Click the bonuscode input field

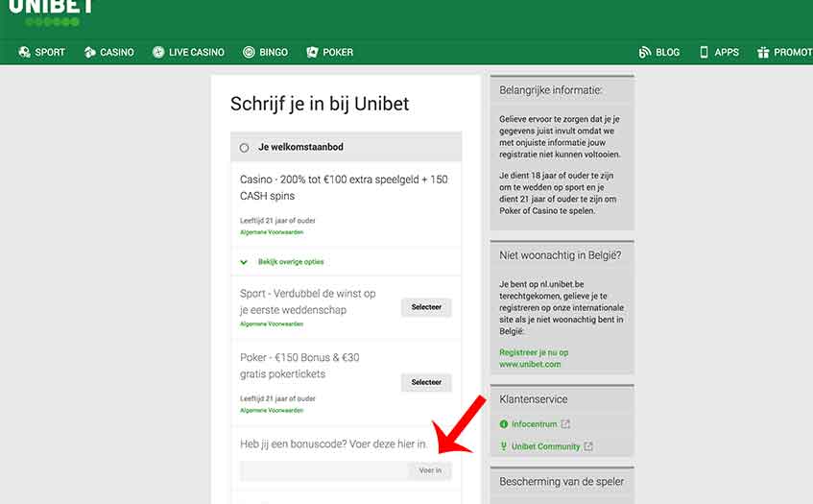tap(324, 470)
